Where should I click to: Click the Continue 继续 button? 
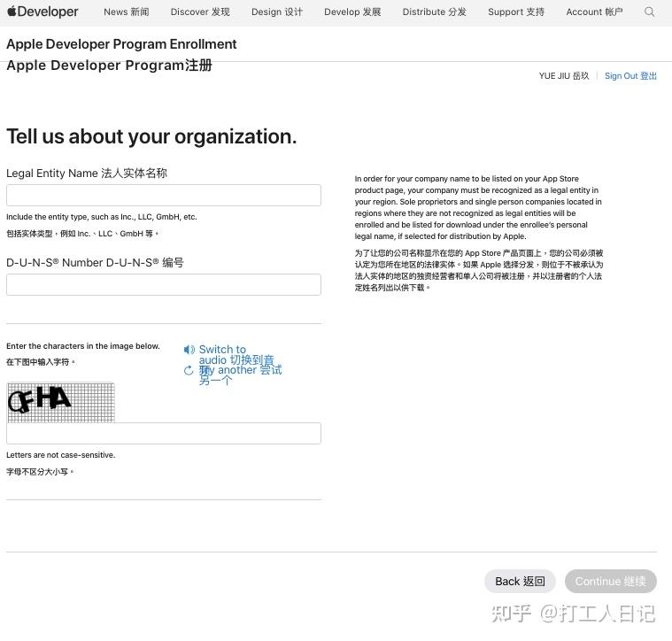610,582
